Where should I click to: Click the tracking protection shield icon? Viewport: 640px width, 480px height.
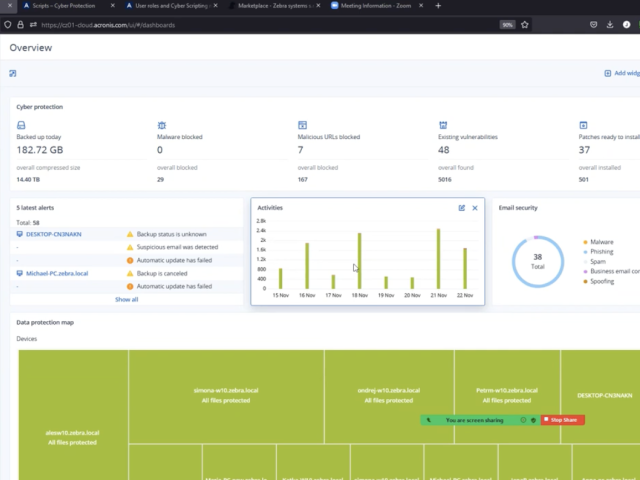tap(8, 25)
